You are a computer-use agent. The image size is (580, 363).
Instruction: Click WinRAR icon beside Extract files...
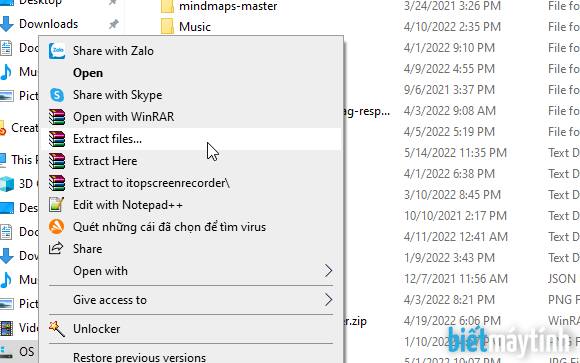tap(57, 139)
